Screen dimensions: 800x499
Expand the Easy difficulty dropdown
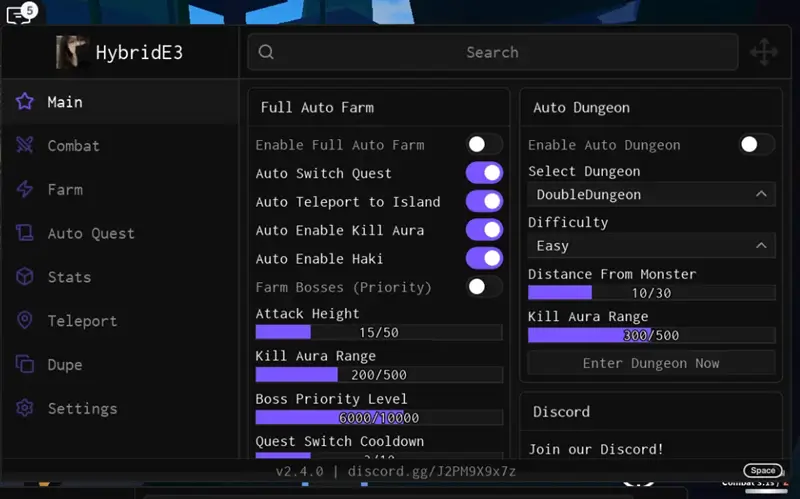coord(651,245)
